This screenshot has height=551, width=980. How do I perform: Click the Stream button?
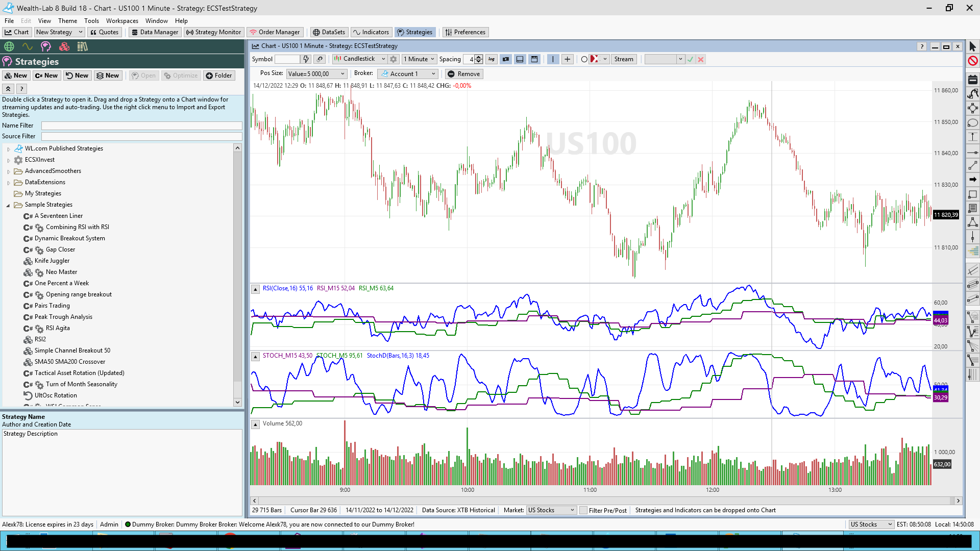pos(623,59)
